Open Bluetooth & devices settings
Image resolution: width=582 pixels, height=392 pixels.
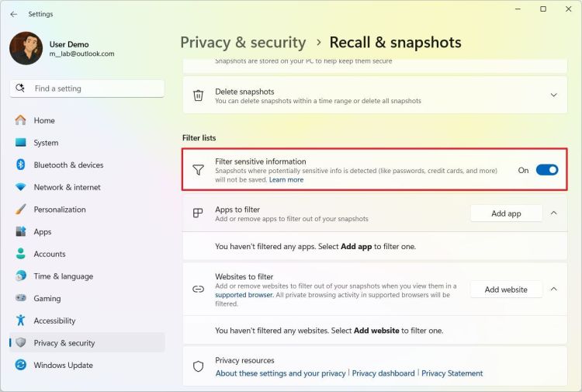coord(68,165)
